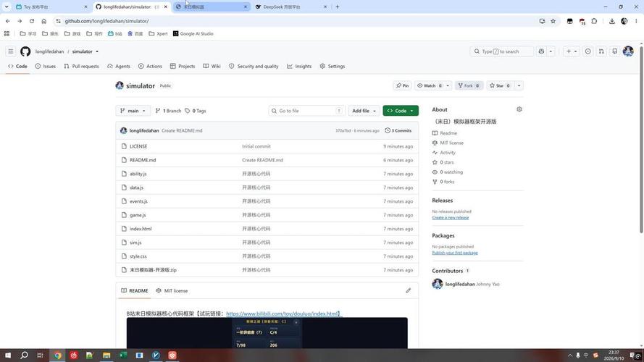Viewport: 644px width, 362px height.
Task: Open the Chrome apps grid in bookmarks bar
Action: (7, 33)
